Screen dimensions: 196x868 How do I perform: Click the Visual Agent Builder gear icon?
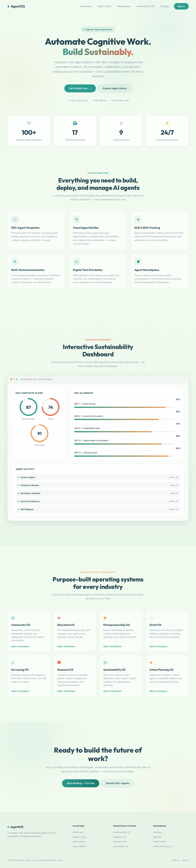76,219
